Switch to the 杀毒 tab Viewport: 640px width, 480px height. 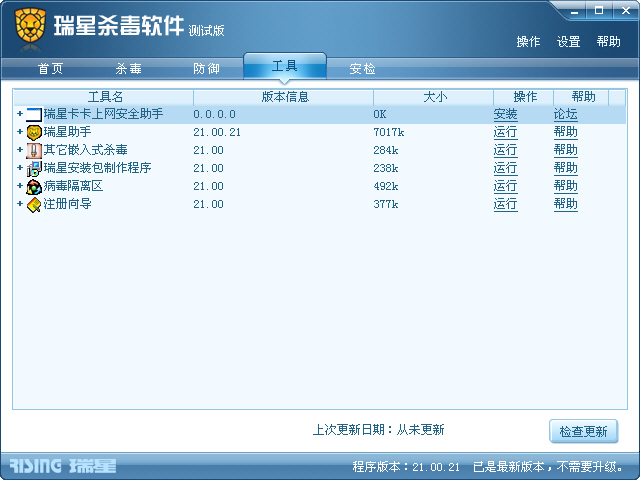pyautogui.click(x=129, y=69)
